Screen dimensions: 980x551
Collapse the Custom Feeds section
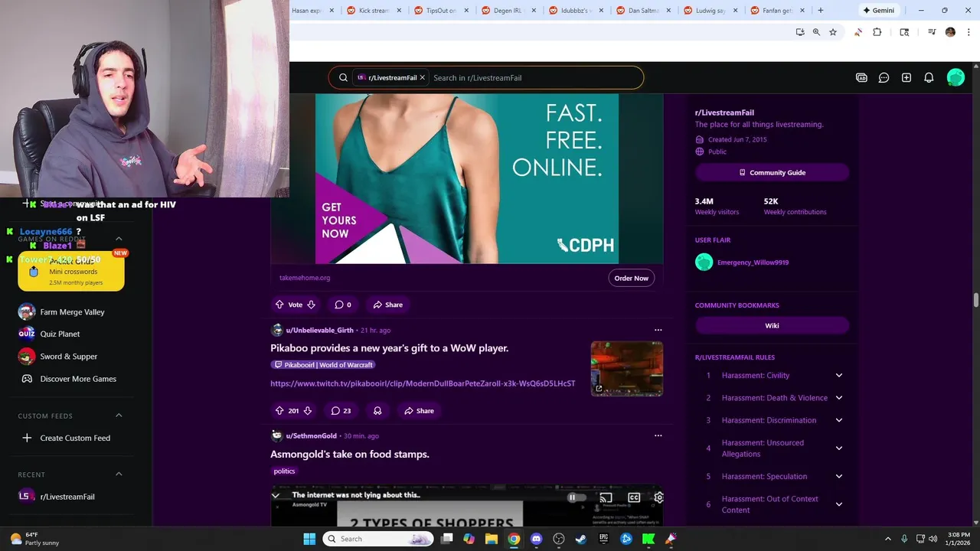coord(119,416)
